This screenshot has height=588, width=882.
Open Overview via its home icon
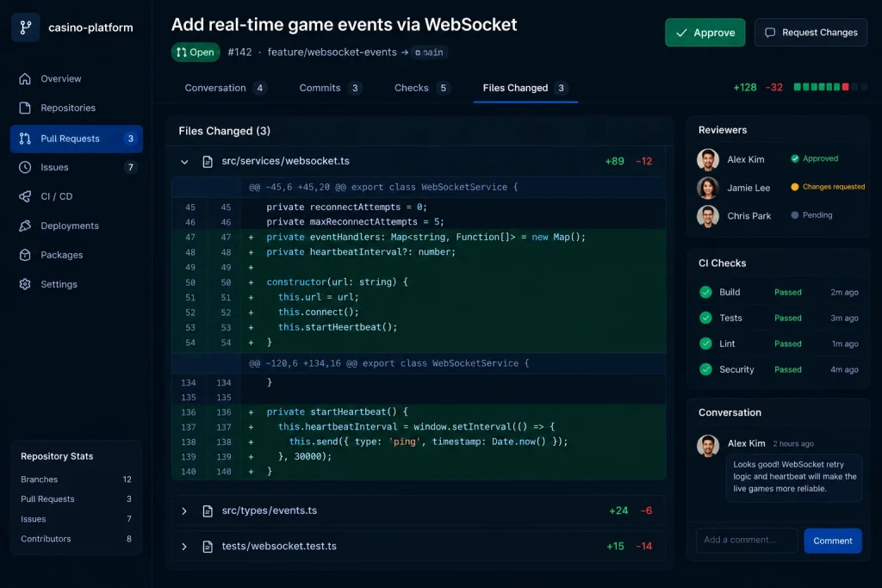(x=25, y=78)
